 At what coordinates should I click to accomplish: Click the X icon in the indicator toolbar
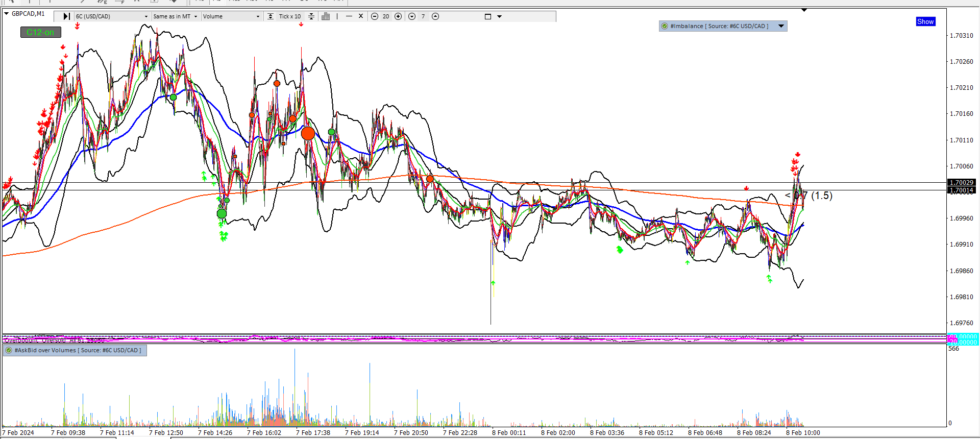click(x=361, y=16)
